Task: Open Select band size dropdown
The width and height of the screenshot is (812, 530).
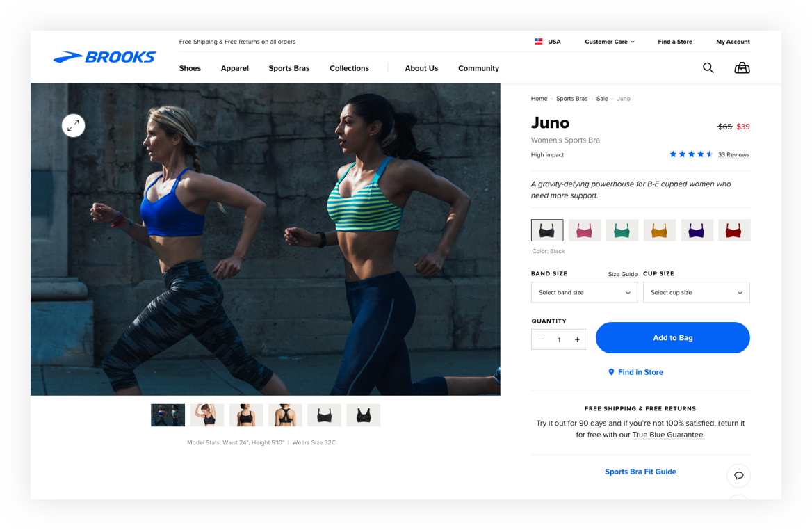Action: [584, 292]
